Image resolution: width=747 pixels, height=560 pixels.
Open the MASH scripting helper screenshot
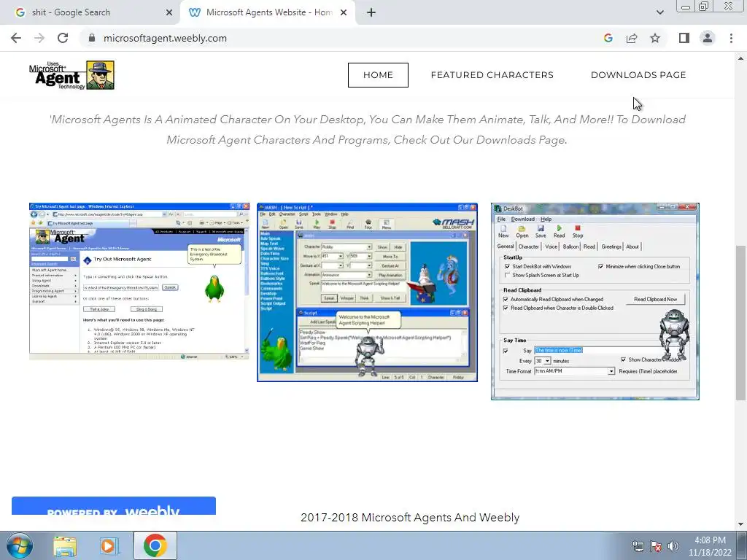(x=367, y=292)
